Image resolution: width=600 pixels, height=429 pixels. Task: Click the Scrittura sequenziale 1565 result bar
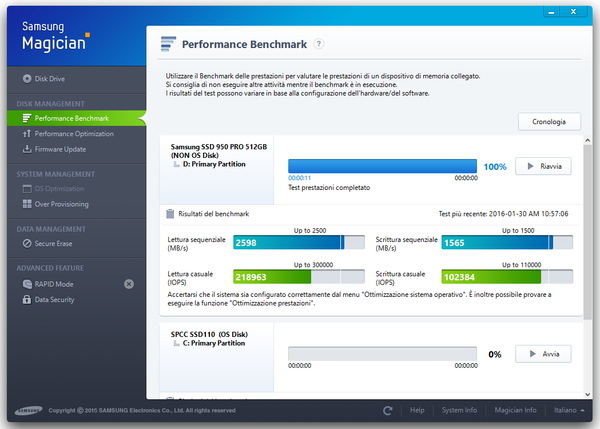[x=507, y=243]
